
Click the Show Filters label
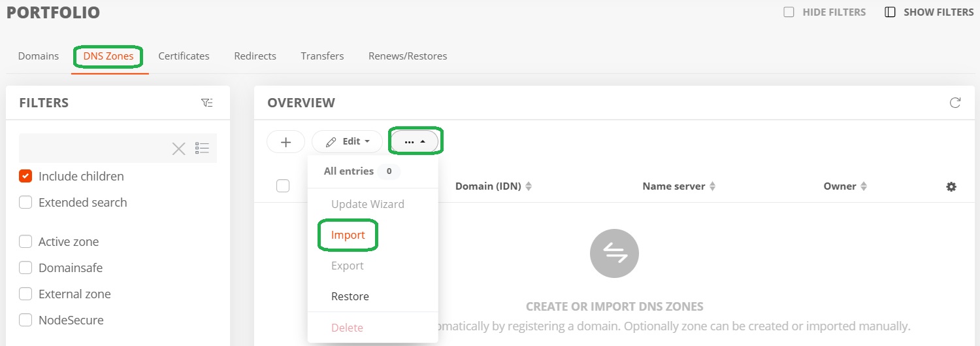938,12
